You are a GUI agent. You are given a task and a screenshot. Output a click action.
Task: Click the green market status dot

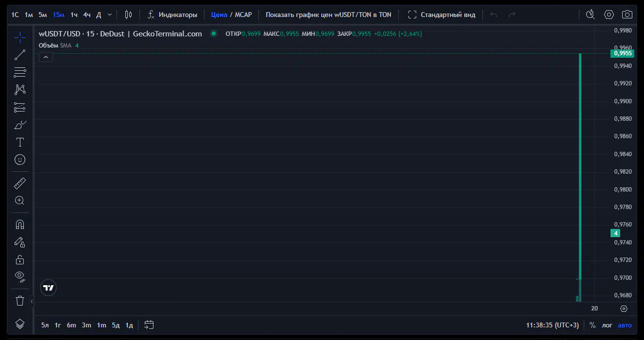(x=213, y=34)
